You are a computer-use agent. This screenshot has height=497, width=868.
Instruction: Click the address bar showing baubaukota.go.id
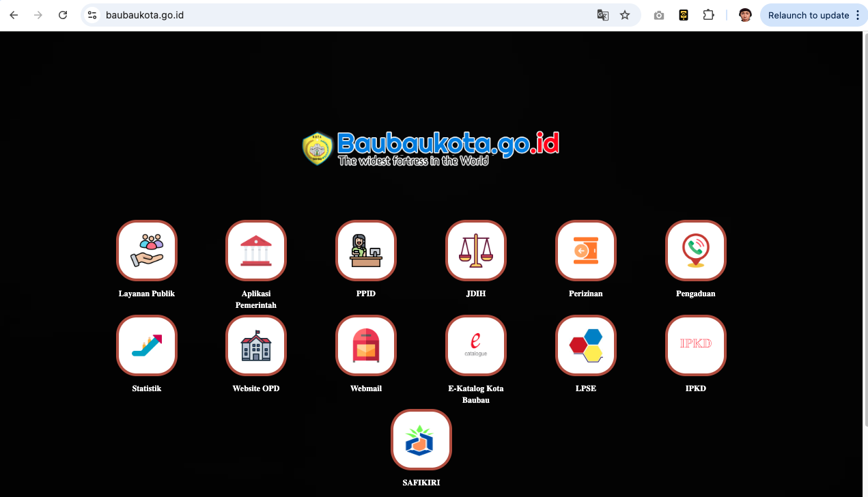point(341,15)
